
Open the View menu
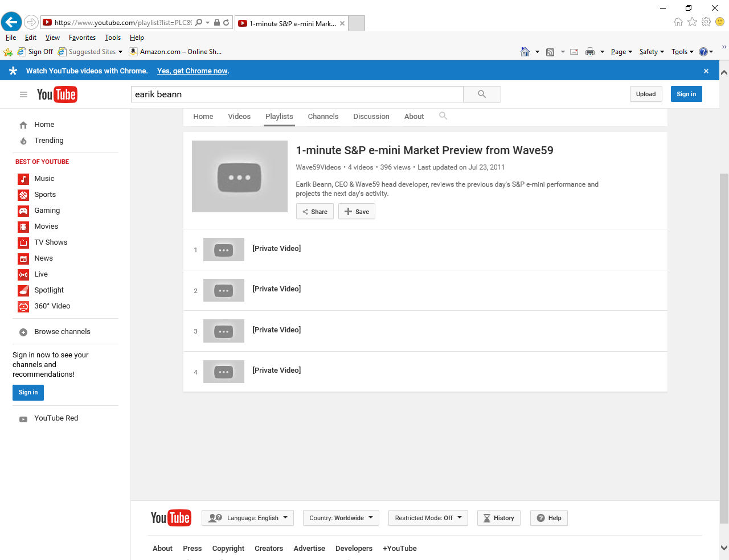click(52, 38)
